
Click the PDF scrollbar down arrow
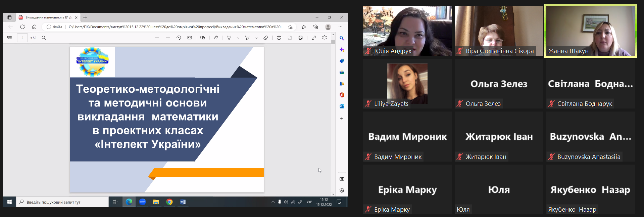[333, 194]
